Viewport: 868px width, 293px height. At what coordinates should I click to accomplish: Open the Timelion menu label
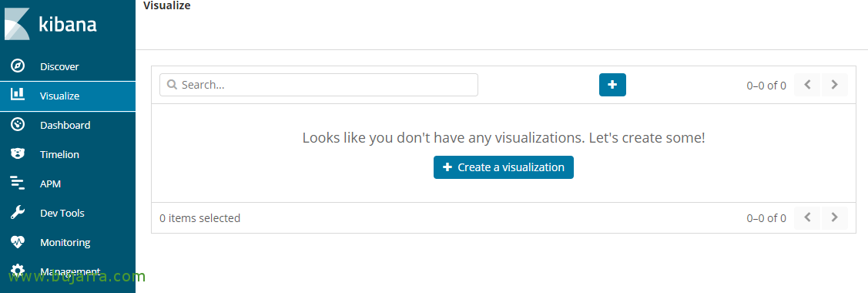(60, 154)
